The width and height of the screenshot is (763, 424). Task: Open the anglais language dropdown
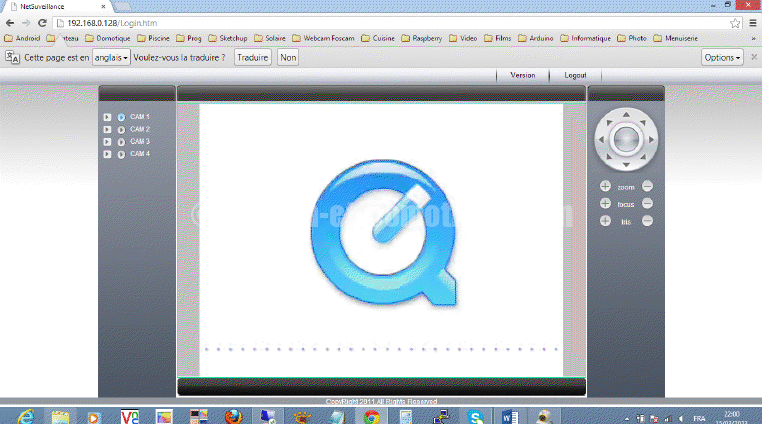(111, 57)
